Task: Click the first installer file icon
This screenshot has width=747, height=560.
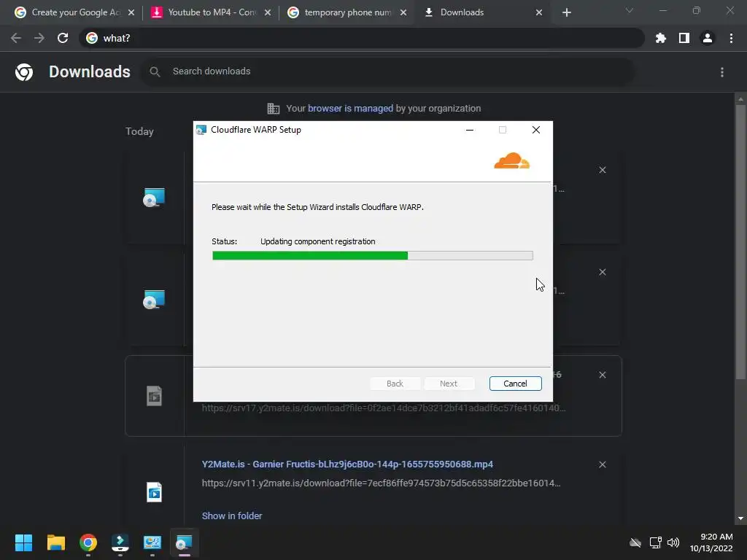Action: coord(154,197)
